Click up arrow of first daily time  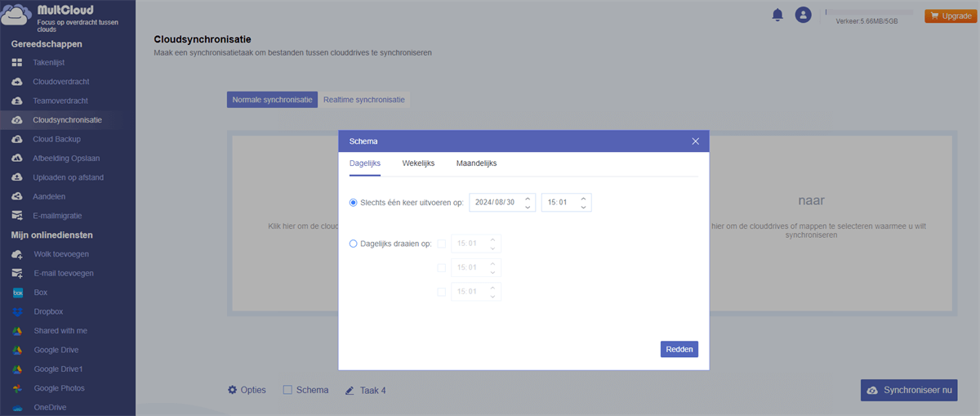(492, 239)
